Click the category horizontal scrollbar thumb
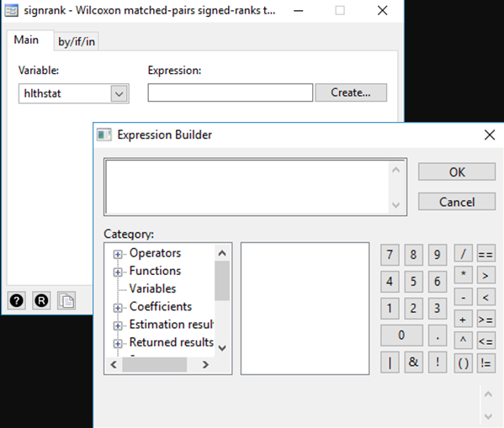This screenshot has width=504, height=428. pyautogui.click(x=155, y=365)
